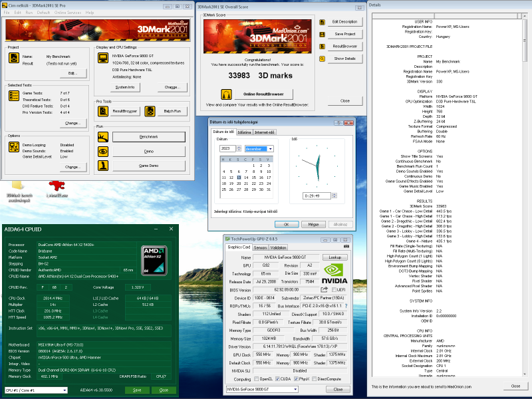This screenshot has height=399, width=532.
Task: Click the year 2023 spinner arrows
Action: tap(239, 148)
